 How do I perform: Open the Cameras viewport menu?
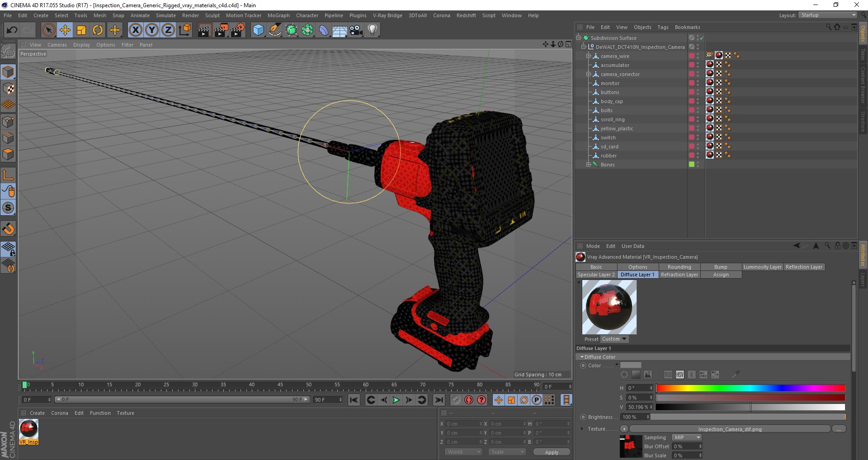(x=57, y=45)
